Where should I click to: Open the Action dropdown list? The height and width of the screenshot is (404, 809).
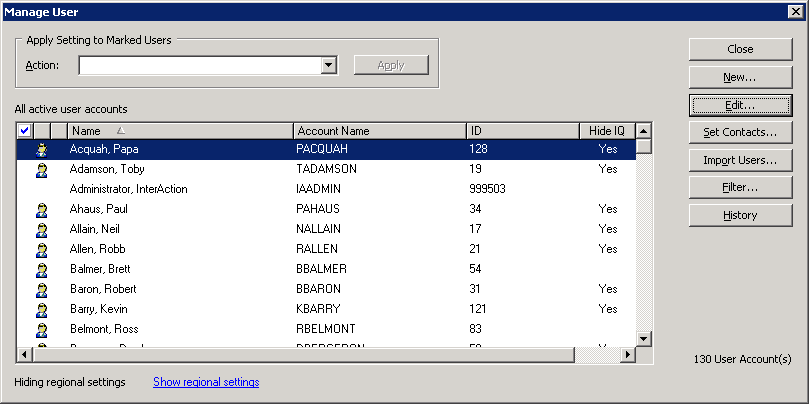point(328,65)
